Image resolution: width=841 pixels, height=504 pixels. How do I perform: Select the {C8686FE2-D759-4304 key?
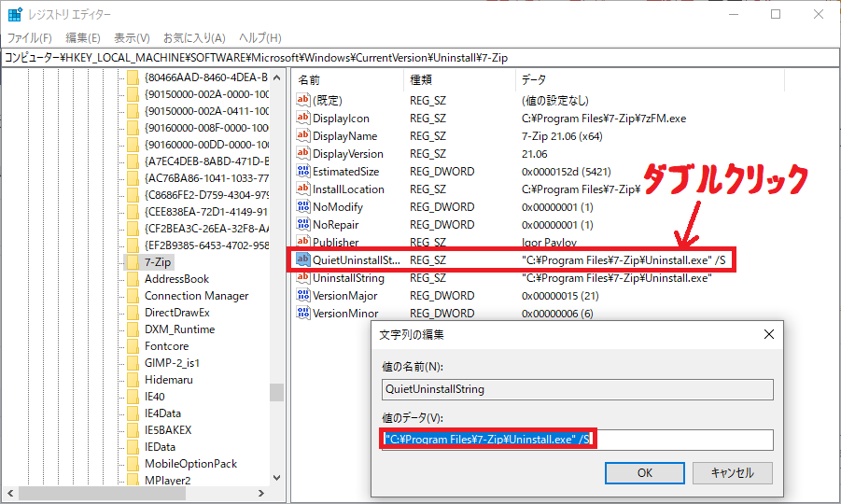click(x=206, y=195)
